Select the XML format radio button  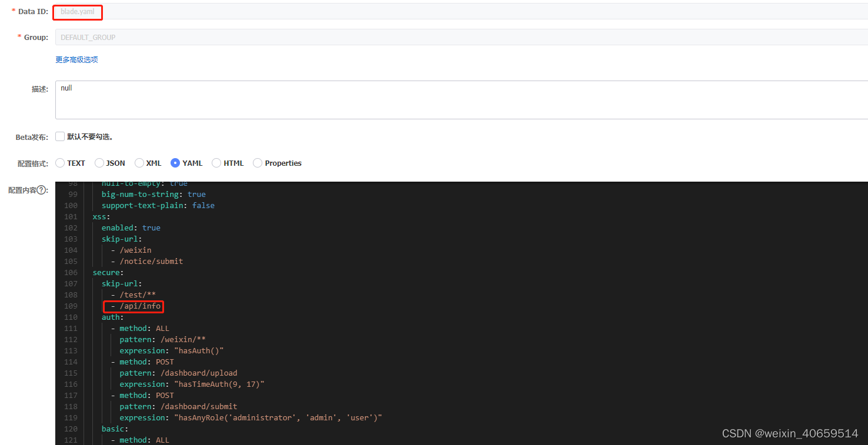click(x=139, y=163)
